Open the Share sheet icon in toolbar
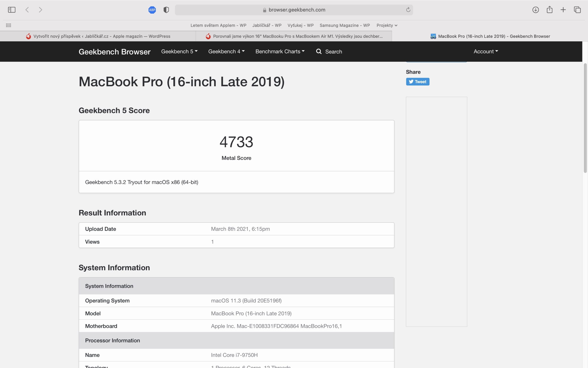The image size is (588, 368). (x=550, y=9)
